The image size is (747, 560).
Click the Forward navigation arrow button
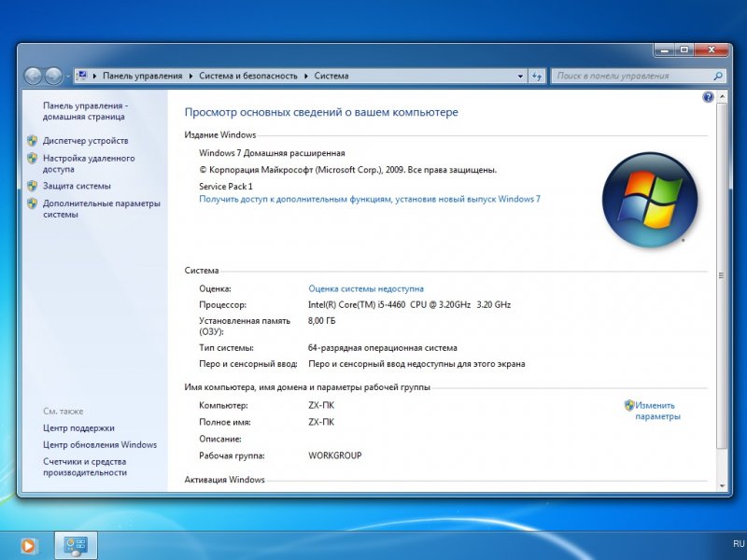[x=53, y=77]
